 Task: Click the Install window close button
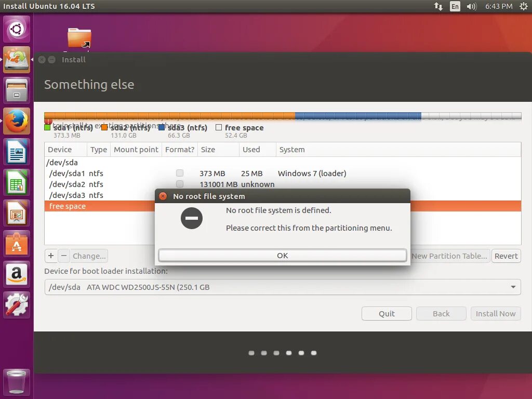[42, 60]
